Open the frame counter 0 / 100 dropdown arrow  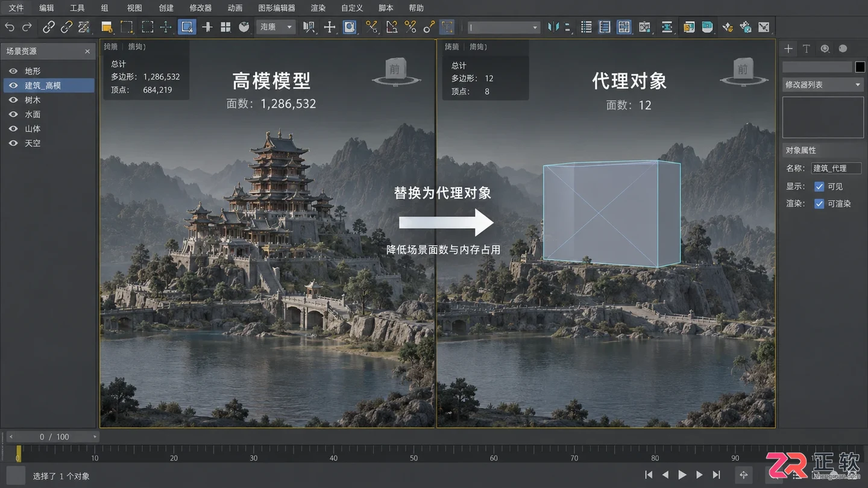tap(95, 437)
